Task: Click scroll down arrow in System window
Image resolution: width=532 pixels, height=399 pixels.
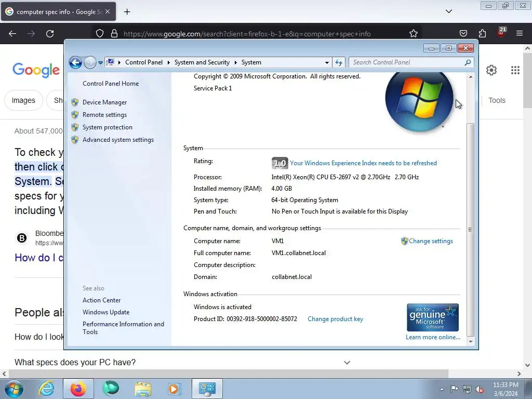Action: point(471,342)
